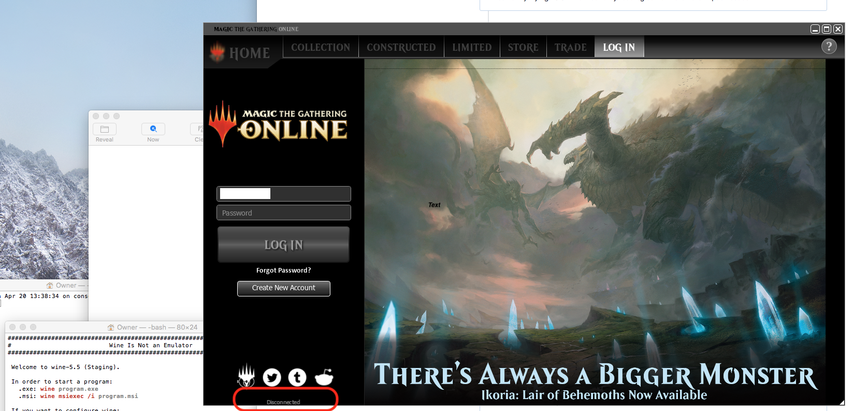
Task: Focus the username input field
Action: [x=283, y=194]
